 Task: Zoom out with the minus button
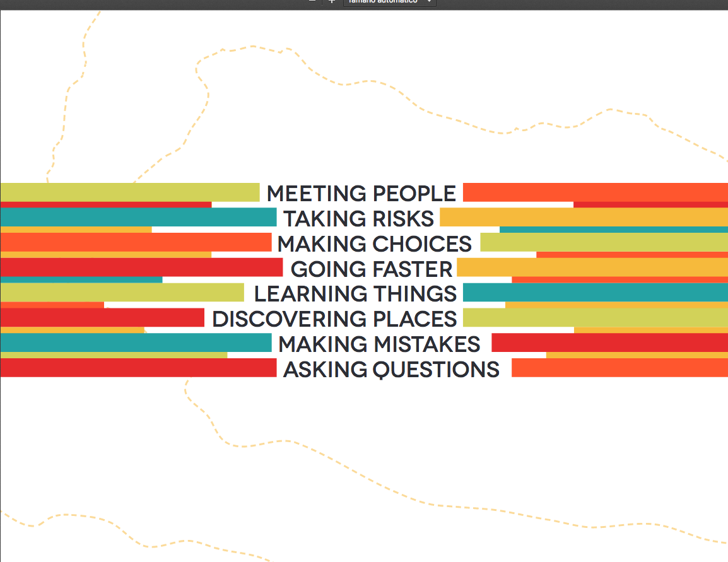(312, 1)
